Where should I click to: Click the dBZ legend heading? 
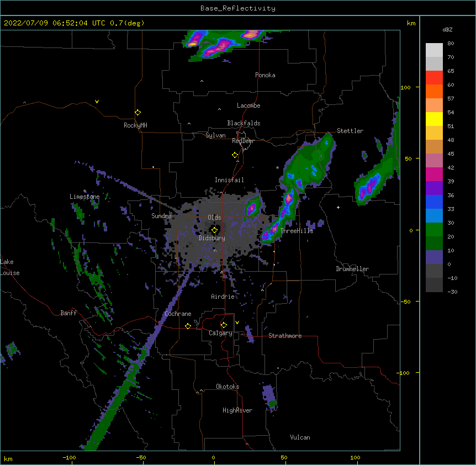pos(447,30)
